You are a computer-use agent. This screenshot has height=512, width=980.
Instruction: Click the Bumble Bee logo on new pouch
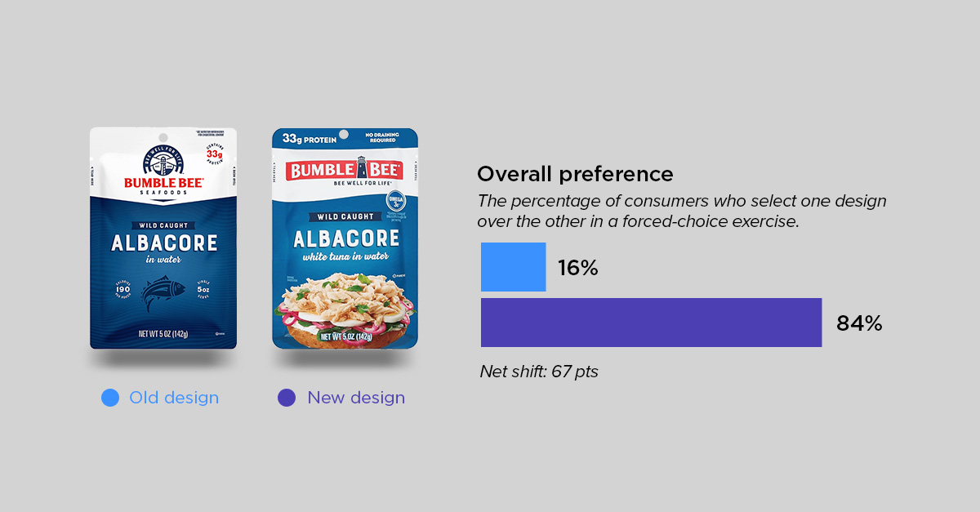[x=344, y=169]
